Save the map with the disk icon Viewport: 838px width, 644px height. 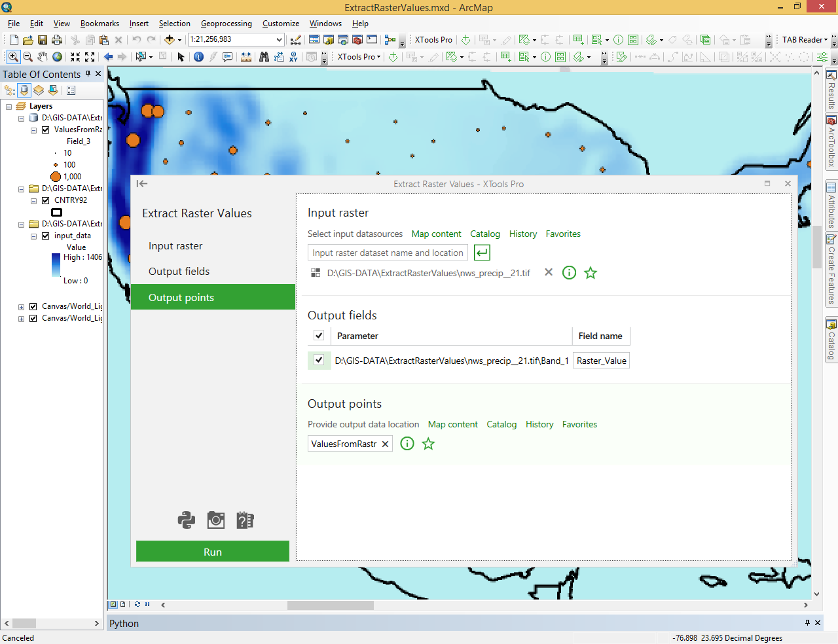point(43,40)
